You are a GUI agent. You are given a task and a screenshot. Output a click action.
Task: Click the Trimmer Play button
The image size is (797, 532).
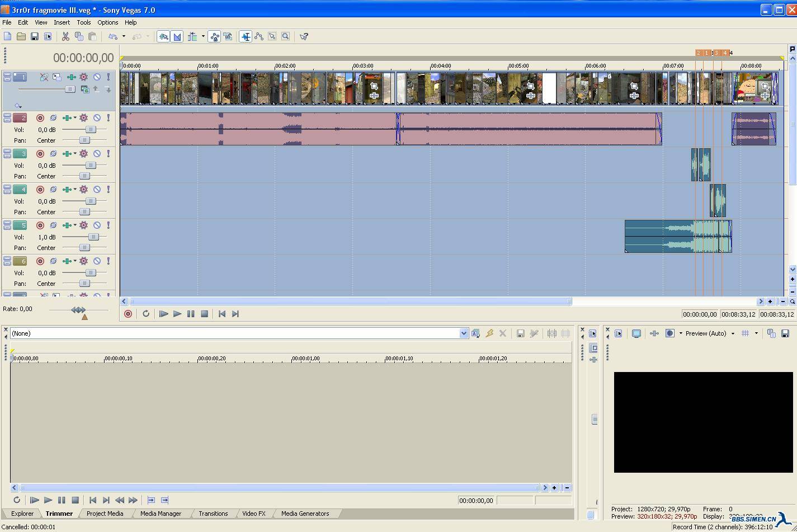tap(48, 500)
